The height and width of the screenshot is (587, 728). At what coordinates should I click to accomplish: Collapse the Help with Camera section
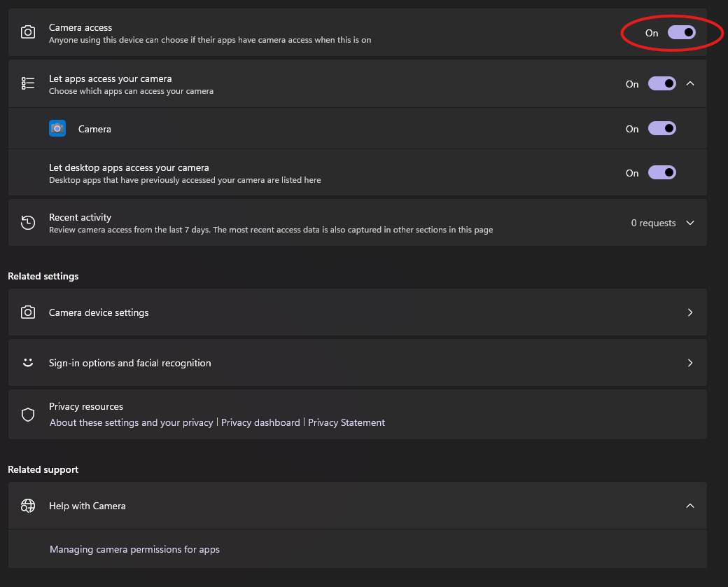pos(690,505)
